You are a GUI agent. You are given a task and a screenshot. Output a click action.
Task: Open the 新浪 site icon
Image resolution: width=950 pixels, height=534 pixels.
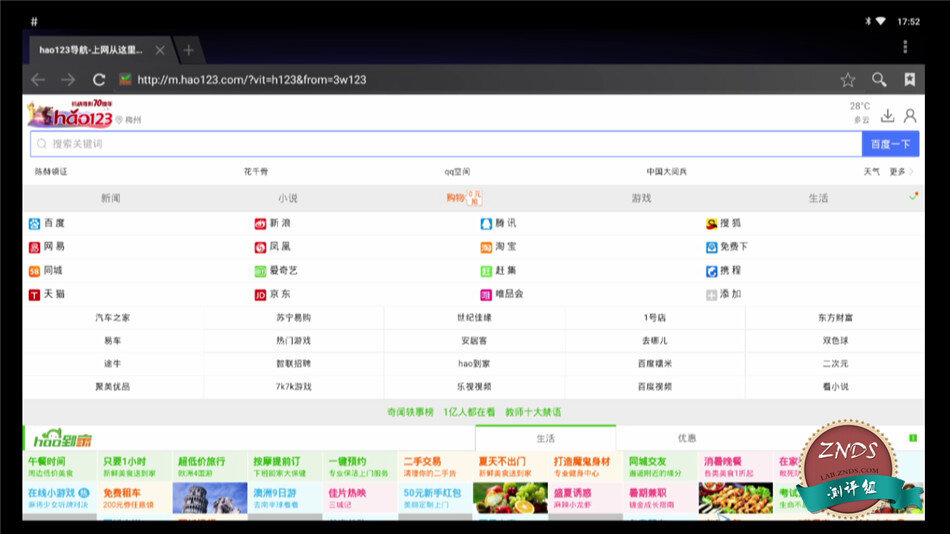[260, 224]
